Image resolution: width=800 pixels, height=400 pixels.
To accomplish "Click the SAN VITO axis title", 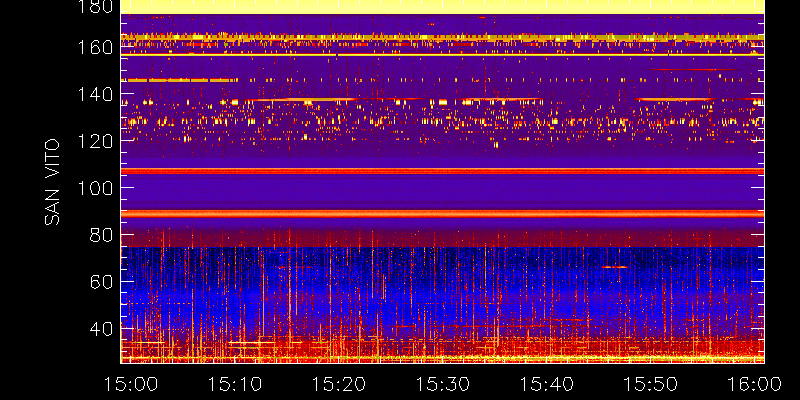I will (52, 182).
